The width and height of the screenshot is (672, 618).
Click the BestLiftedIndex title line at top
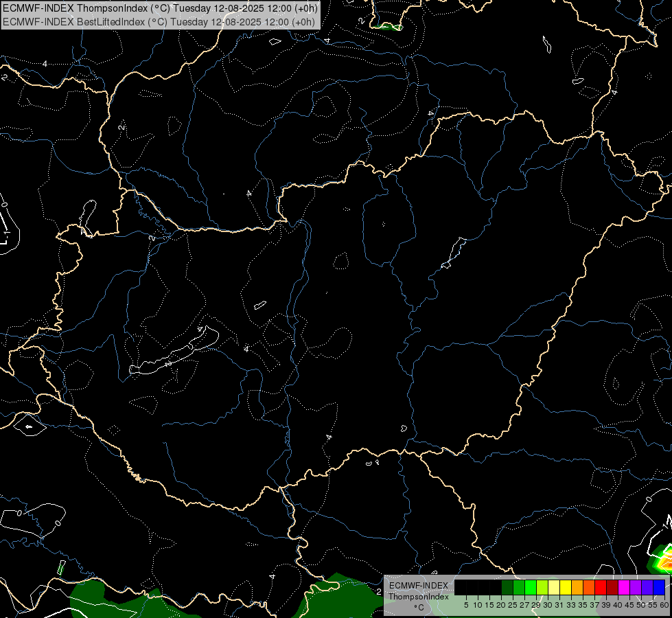click(159, 22)
